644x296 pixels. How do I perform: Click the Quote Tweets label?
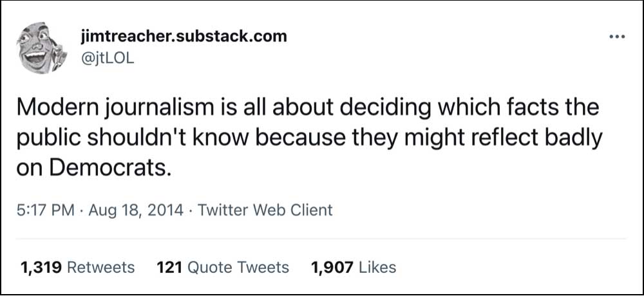(238, 268)
